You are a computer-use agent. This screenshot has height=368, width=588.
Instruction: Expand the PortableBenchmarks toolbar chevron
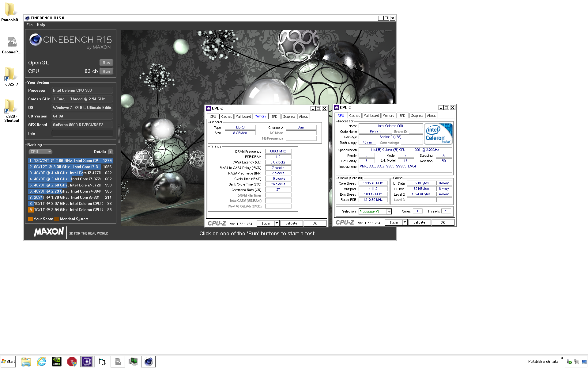coord(562,358)
